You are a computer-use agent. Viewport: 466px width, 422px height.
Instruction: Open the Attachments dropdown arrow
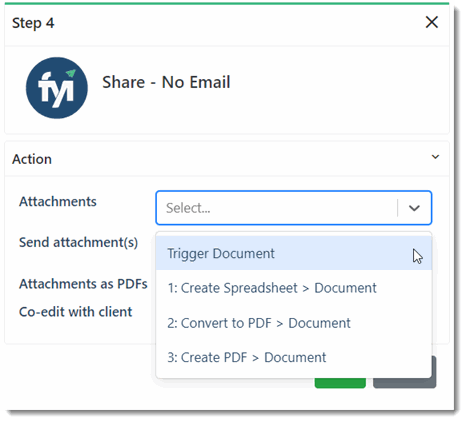point(414,208)
